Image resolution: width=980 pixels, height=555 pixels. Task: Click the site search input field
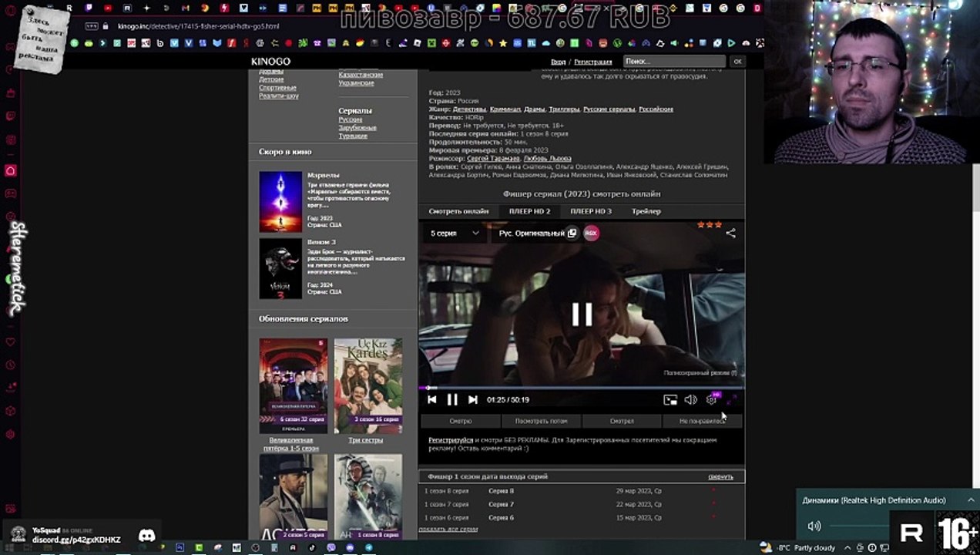click(x=674, y=62)
